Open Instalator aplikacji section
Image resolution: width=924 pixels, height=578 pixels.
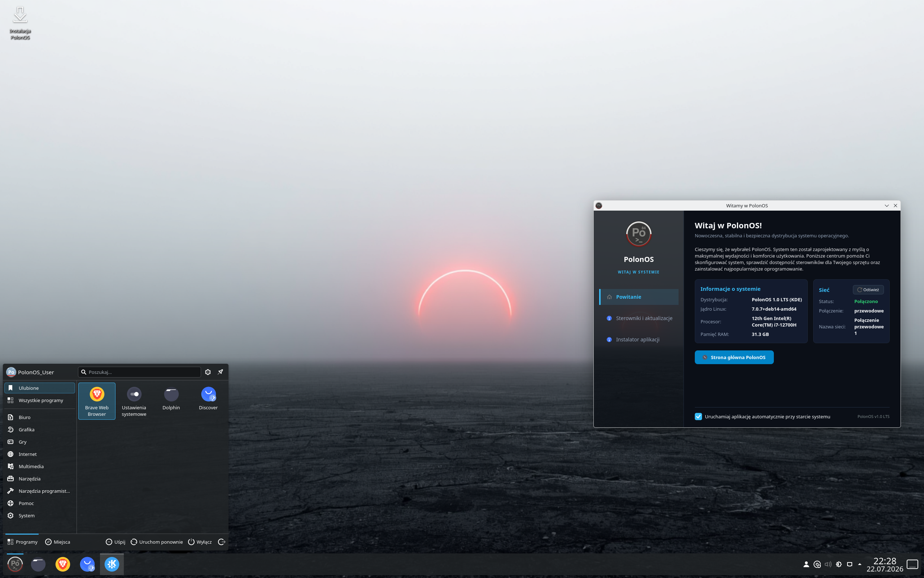(639, 340)
